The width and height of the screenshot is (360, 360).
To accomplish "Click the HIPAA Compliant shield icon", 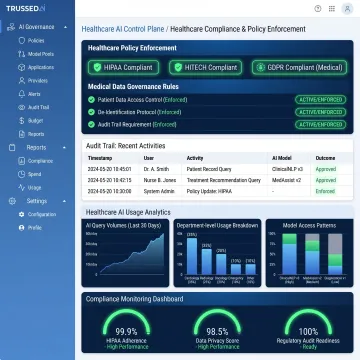I will point(97,68).
